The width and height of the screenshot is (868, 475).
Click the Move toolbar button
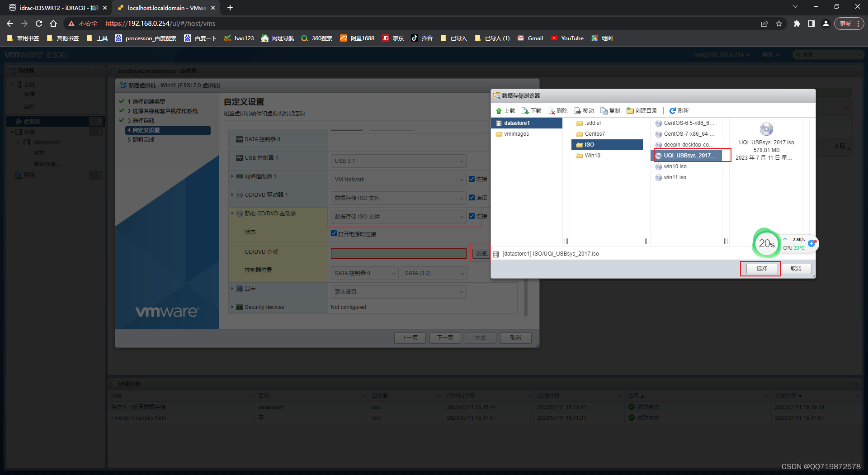point(584,111)
